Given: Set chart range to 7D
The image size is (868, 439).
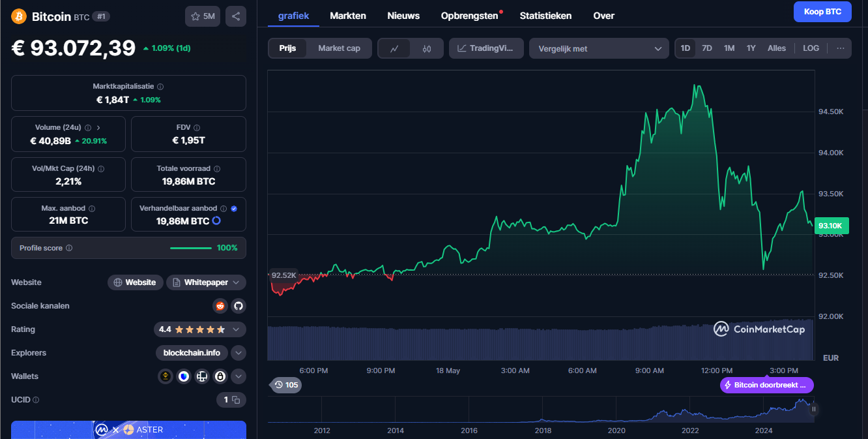Looking at the screenshot, I should [x=707, y=48].
